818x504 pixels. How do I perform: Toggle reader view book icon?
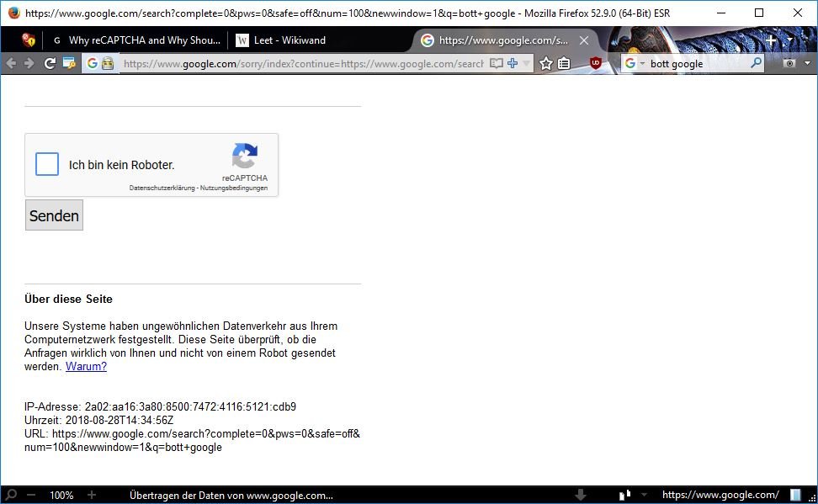coord(497,64)
